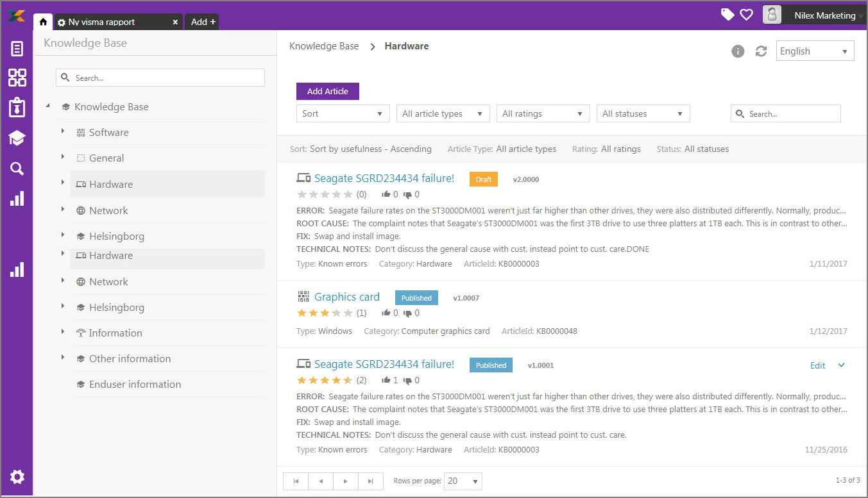
Task: Click the tags icon in header
Action: coord(728,15)
